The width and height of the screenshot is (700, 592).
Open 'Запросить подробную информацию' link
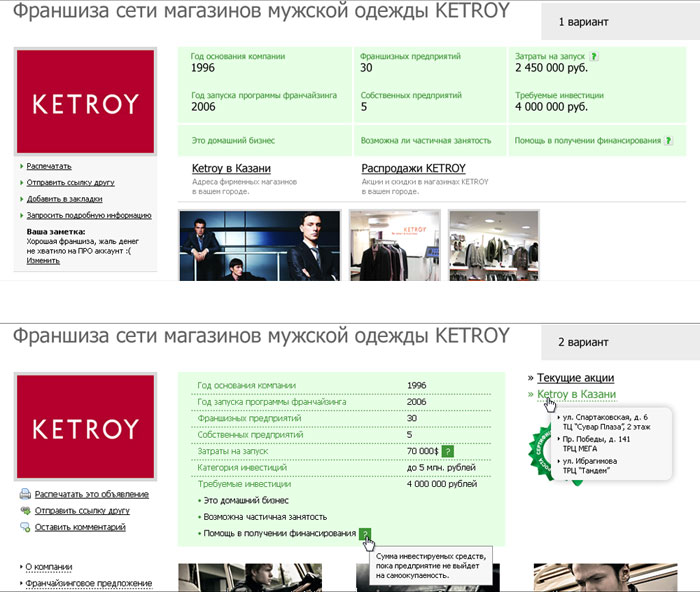(x=89, y=215)
